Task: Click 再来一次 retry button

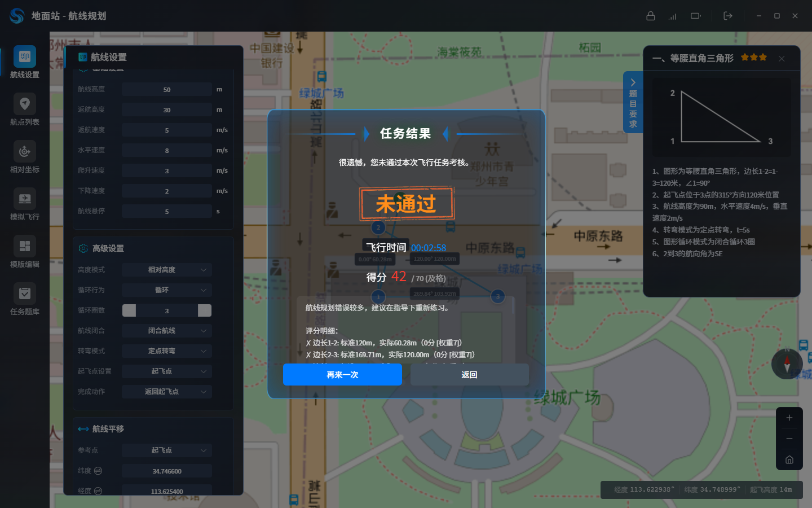Action: [x=342, y=375]
